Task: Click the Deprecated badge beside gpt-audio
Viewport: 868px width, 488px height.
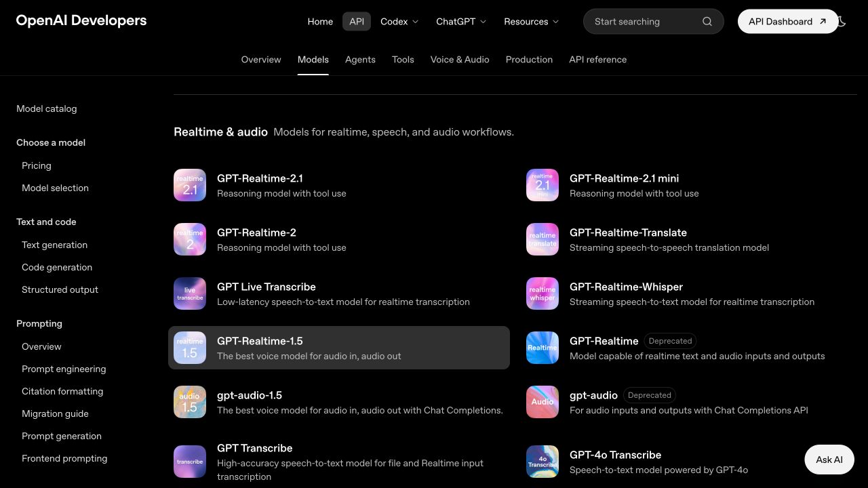Action: [650, 395]
